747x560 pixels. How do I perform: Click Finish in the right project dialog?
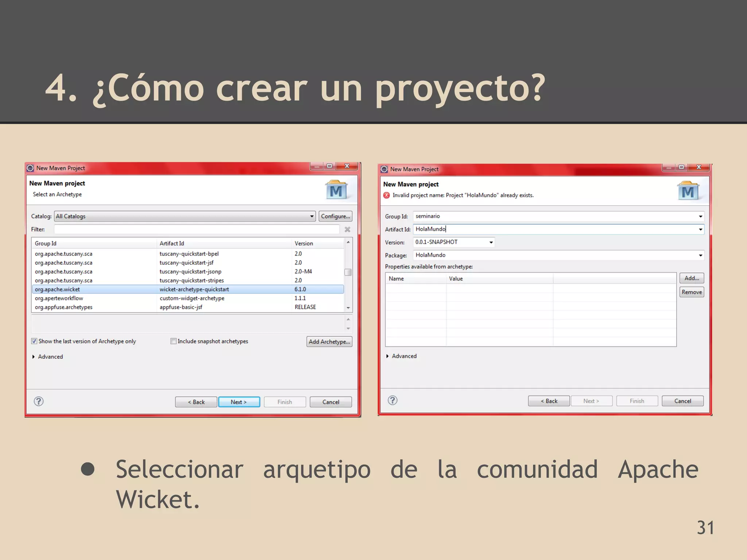(x=637, y=401)
